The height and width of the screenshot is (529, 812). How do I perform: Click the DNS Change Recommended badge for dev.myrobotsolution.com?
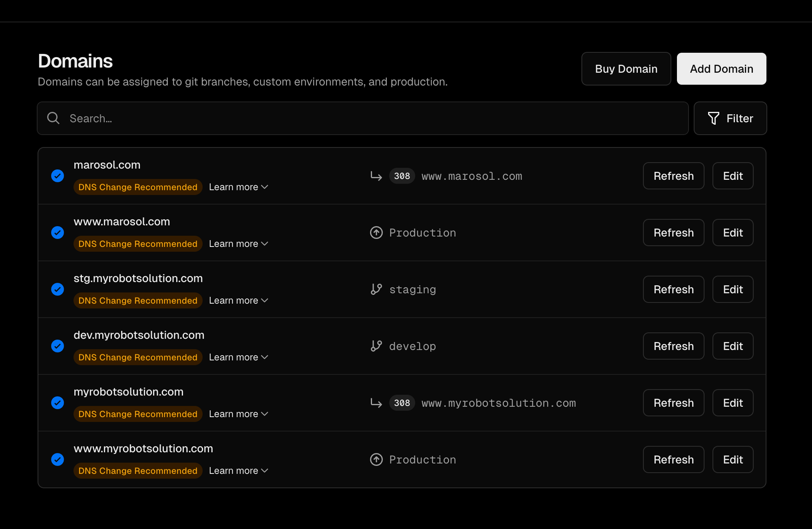(x=138, y=357)
